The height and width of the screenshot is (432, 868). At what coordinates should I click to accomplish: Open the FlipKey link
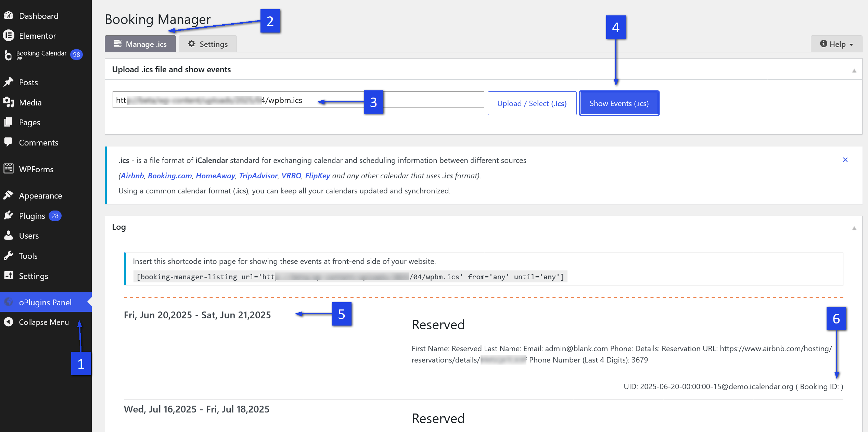pyautogui.click(x=317, y=176)
